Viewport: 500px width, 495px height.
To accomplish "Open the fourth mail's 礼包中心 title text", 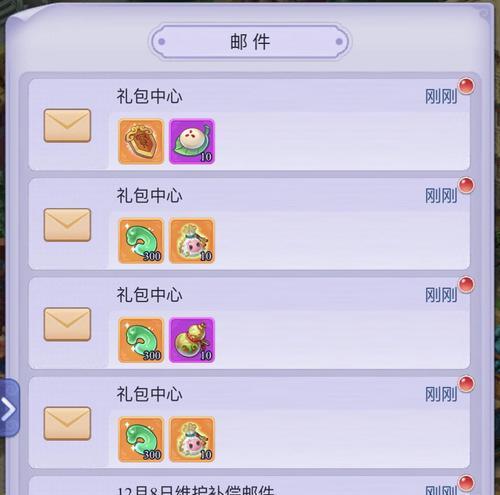I will pos(149,394).
